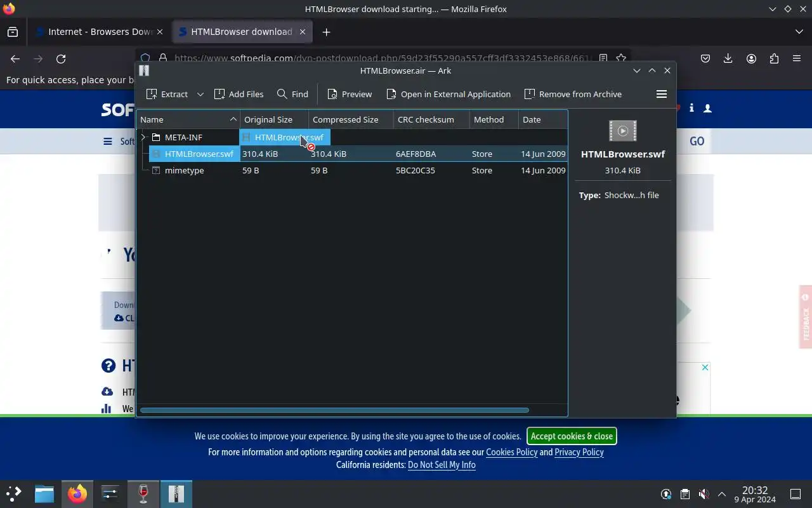Image resolution: width=812 pixels, height=508 pixels.
Task: Open Find in Ark toolbar
Action: pos(292,94)
